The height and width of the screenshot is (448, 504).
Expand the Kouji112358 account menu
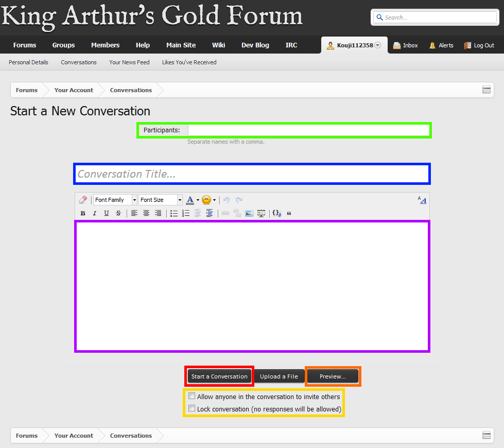[377, 45]
